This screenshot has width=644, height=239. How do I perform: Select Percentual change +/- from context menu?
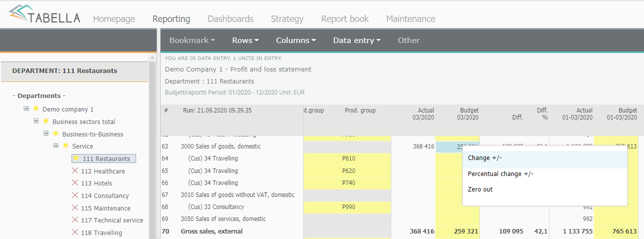tap(500, 174)
